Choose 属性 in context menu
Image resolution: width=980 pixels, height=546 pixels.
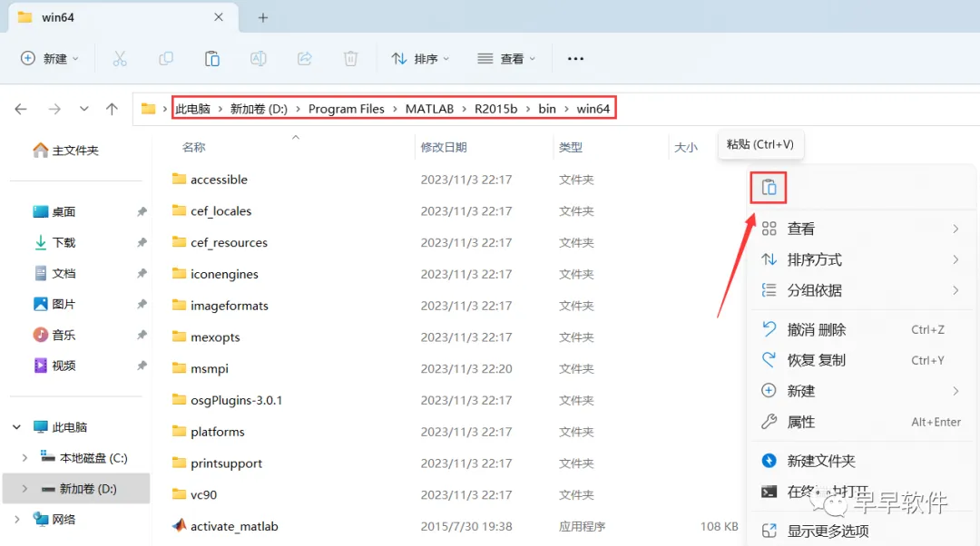coord(861,422)
